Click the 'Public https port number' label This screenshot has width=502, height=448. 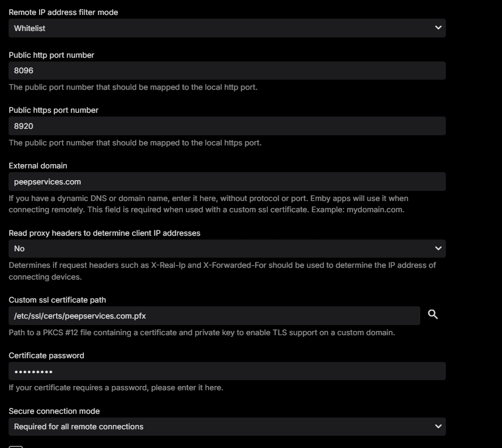tap(53, 110)
